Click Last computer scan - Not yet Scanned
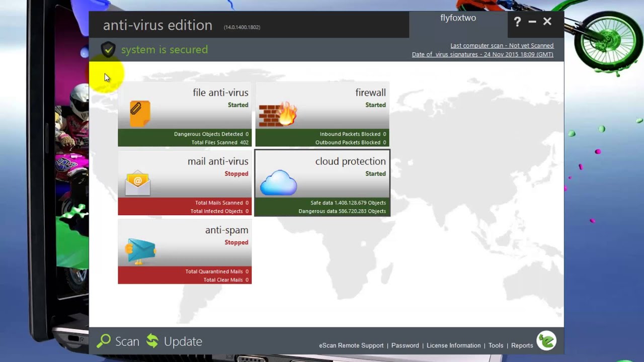Image resolution: width=644 pixels, height=362 pixels. coord(502,46)
